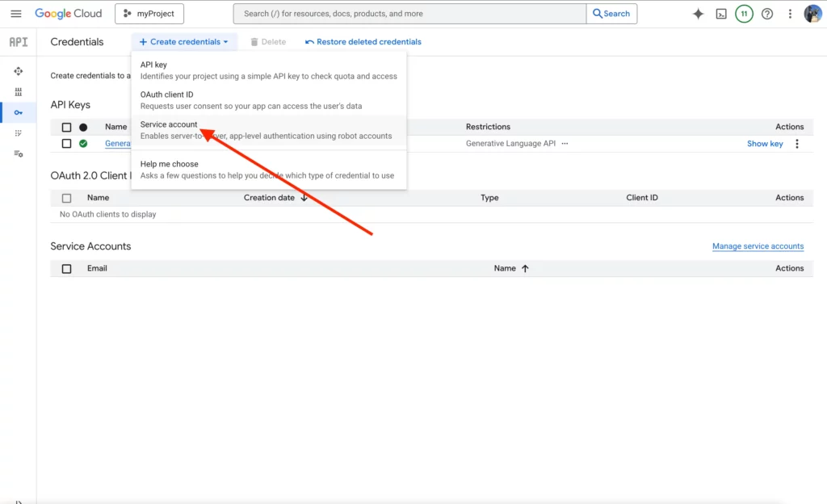Tick the Service Accounts select-all checkbox
827x504 pixels.
pos(66,269)
